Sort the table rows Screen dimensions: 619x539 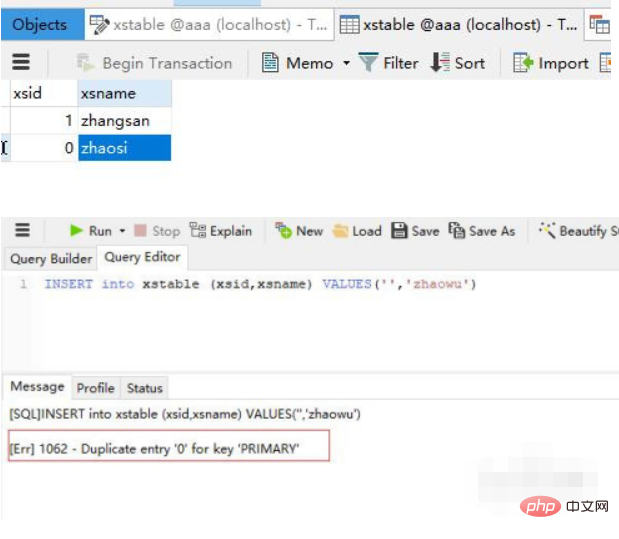[x=457, y=63]
